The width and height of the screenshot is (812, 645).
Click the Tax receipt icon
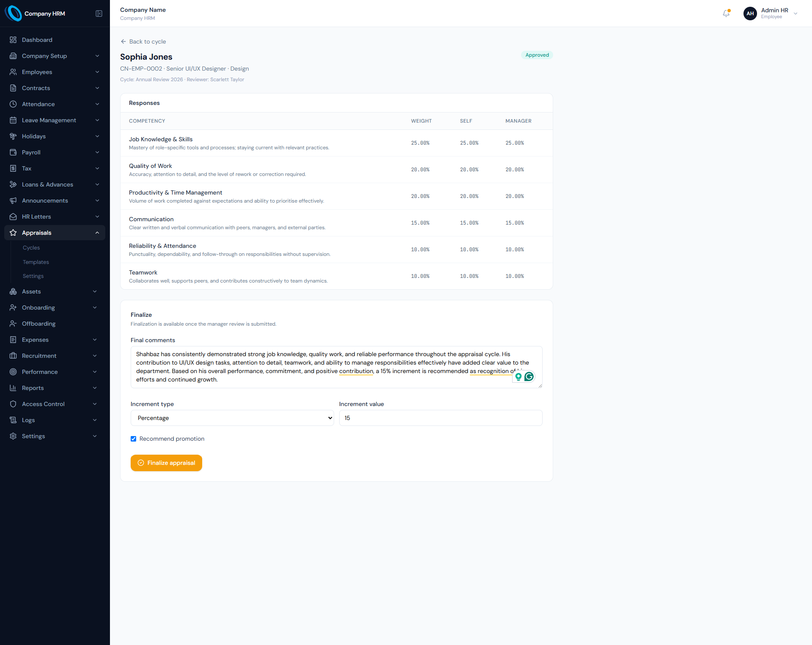click(x=13, y=168)
